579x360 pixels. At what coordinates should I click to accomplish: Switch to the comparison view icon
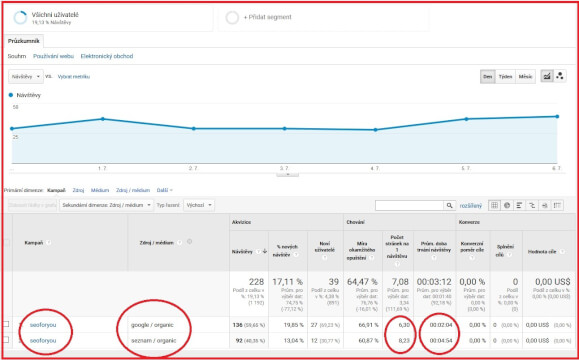pyautogui.click(x=532, y=205)
